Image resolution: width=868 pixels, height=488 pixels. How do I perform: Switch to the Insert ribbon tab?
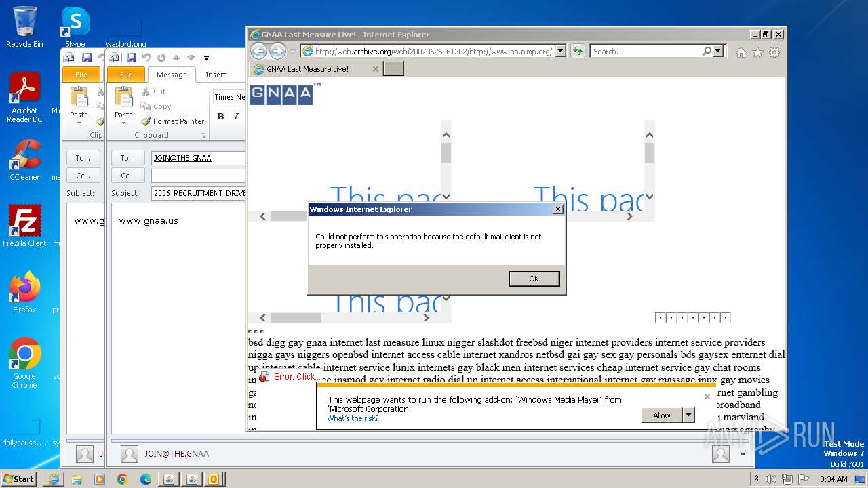[216, 75]
